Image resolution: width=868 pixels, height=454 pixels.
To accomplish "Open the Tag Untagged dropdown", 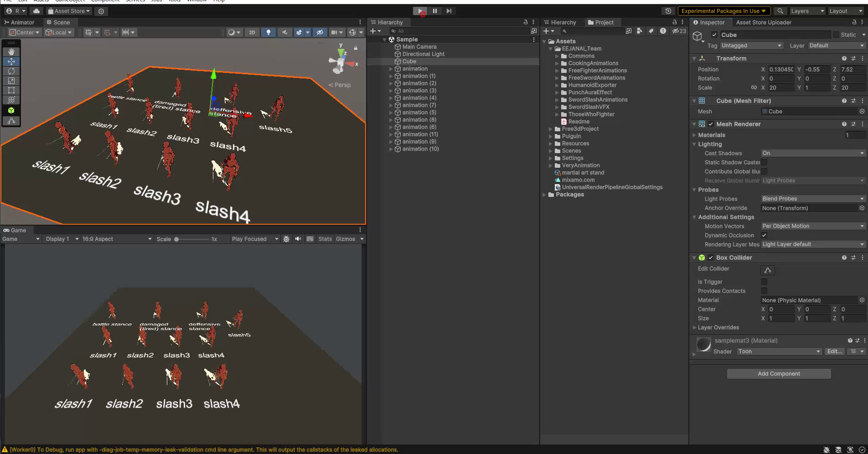I will [751, 46].
